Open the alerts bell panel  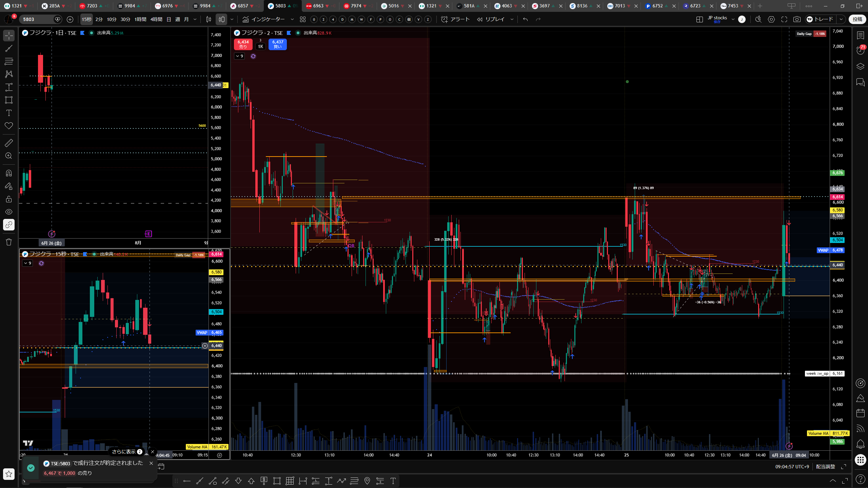point(860,444)
